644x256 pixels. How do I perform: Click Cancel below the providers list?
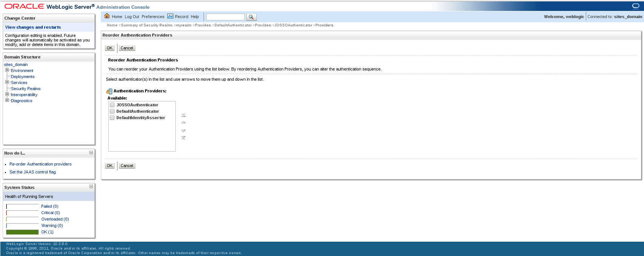tap(127, 166)
